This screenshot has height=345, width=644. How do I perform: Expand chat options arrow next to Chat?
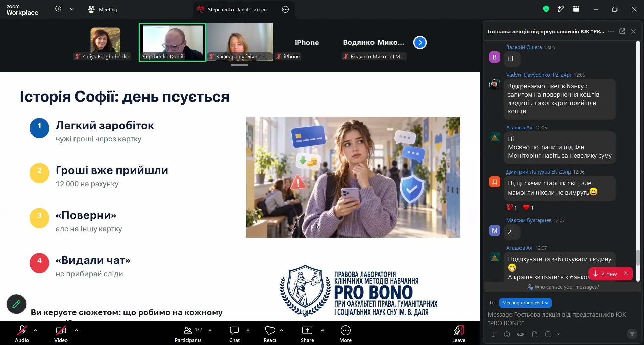(x=248, y=330)
